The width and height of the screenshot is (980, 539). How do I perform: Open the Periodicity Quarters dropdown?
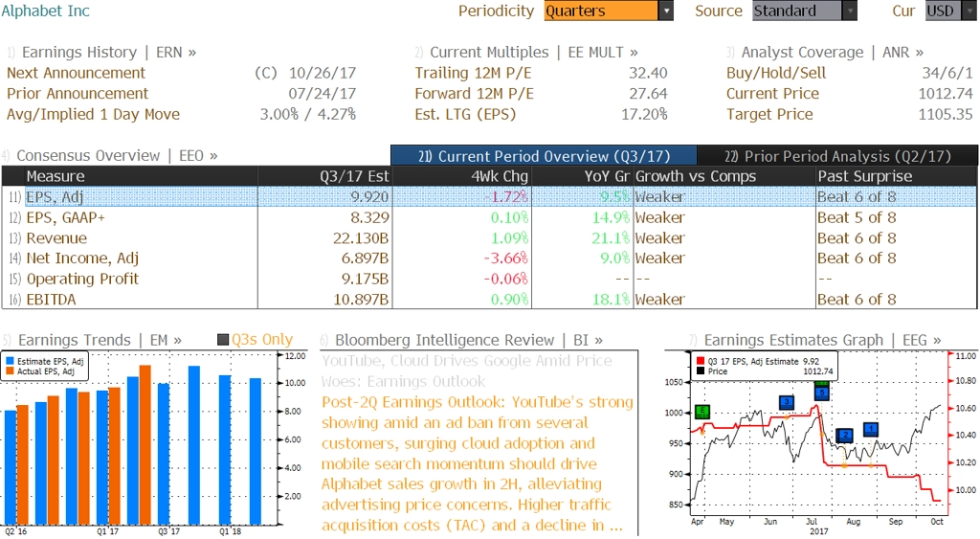pyautogui.click(x=665, y=11)
